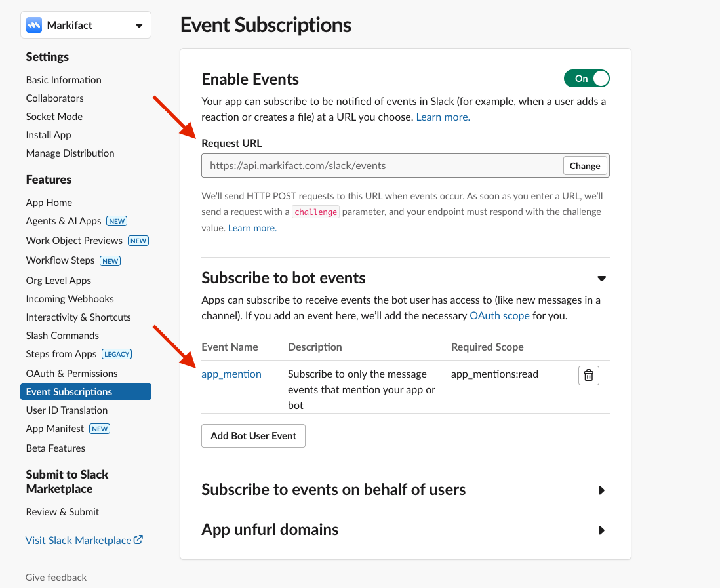Click the external link icon beside Visit Slack Marketplace
Screen dimensions: 720x588
(x=137, y=539)
